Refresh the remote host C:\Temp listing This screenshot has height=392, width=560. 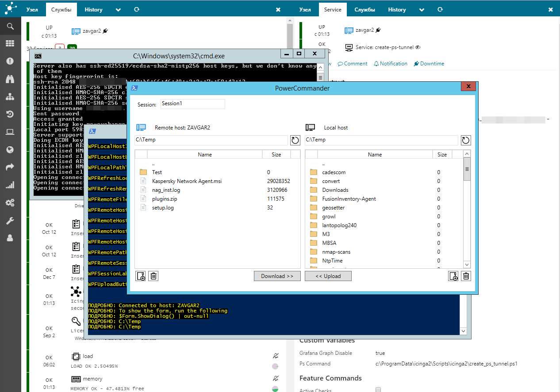point(295,140)
